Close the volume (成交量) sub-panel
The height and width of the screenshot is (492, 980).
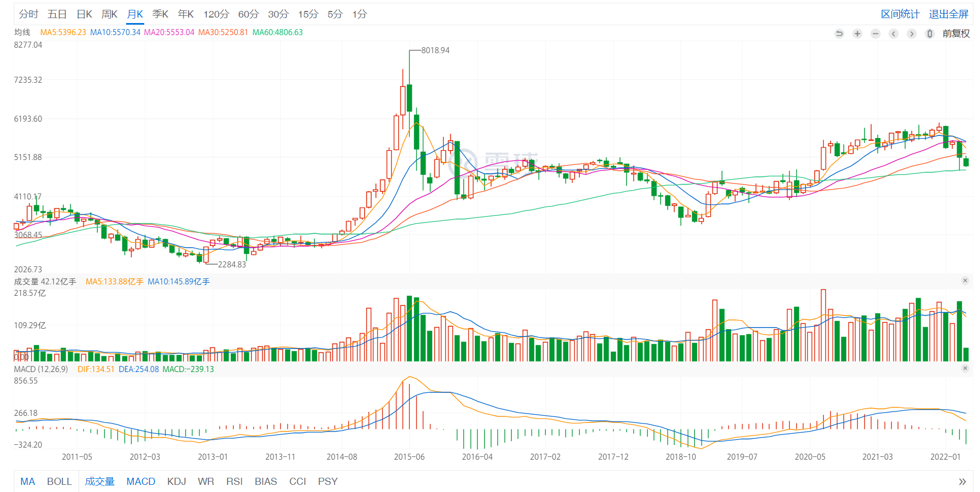click(965, 281)
